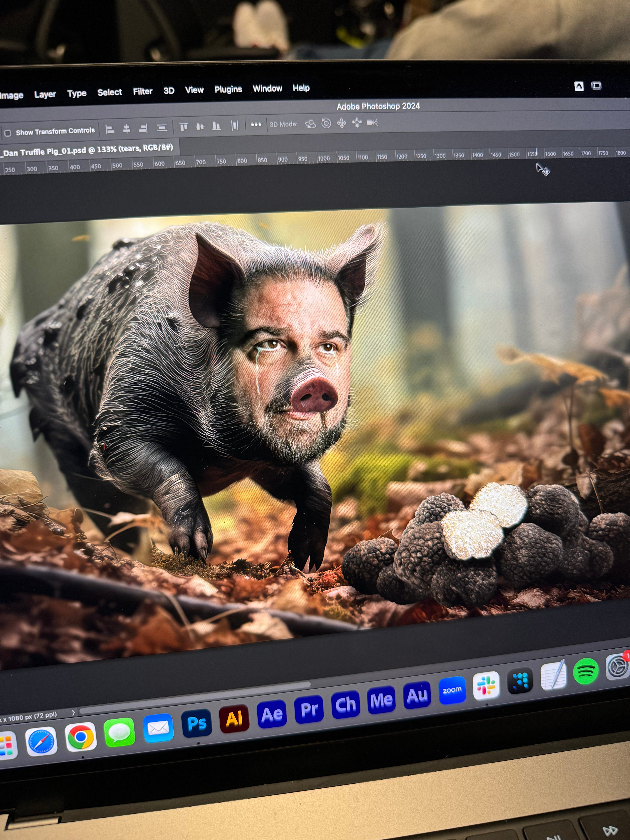
Task: Click Align vertical centers icon
Action: pyautogui.click(x=200, y=126)
